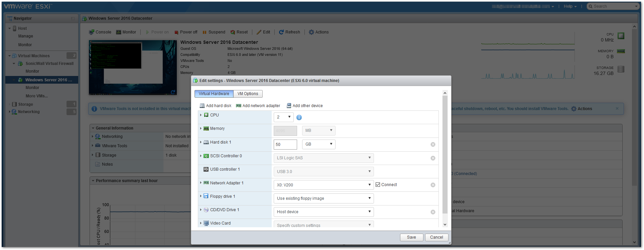Open the Actions gear menu in toolbar
644x250 pixels.
click(x=318, y=32)
